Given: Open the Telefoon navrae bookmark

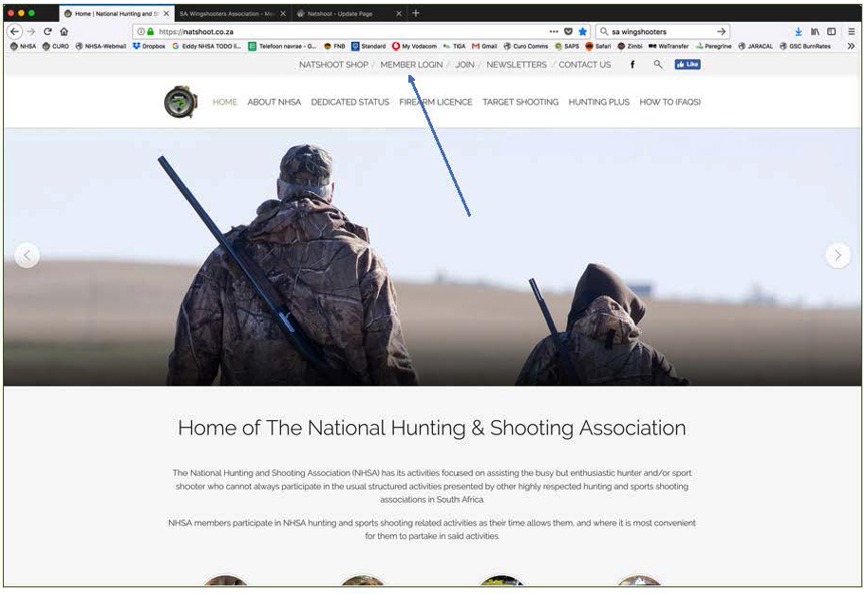Looking at the screenshot, I should [x=282, y=46].
